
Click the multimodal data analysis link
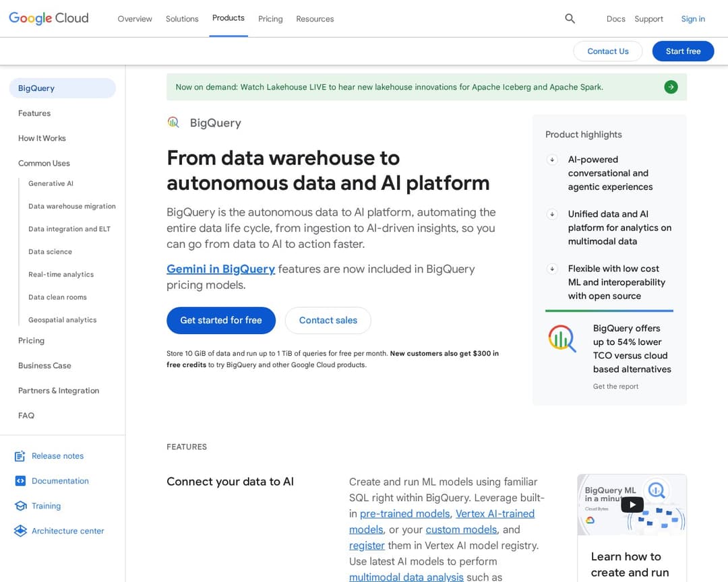pyautogui.click(x=406, y=577)
